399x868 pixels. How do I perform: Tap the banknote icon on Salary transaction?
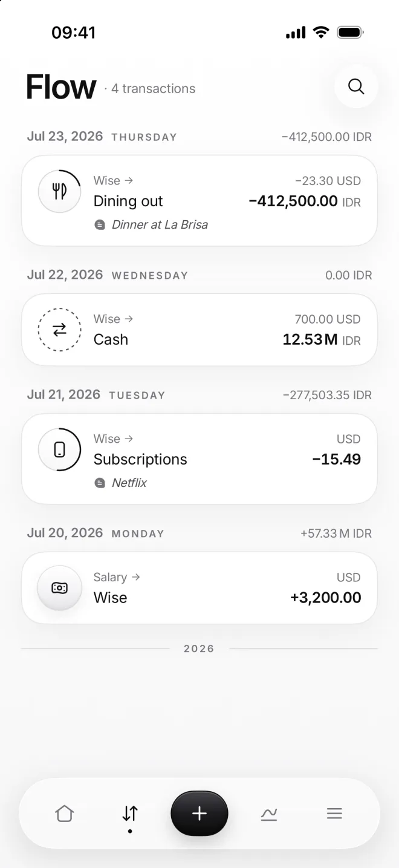click(59, 588)
